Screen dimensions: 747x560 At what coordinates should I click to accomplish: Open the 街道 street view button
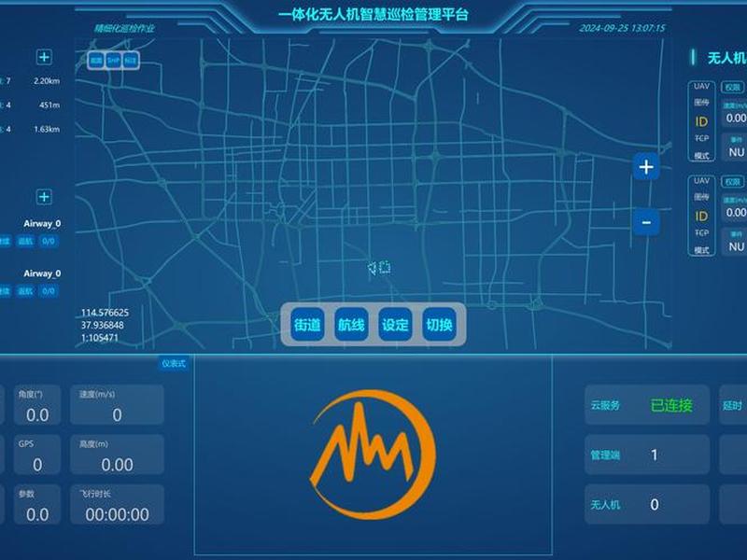coord(307,325)
